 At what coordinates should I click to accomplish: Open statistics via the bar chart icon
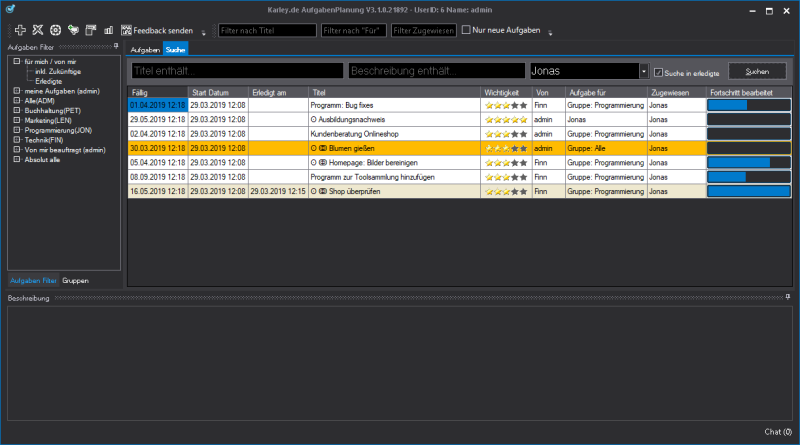108,30
